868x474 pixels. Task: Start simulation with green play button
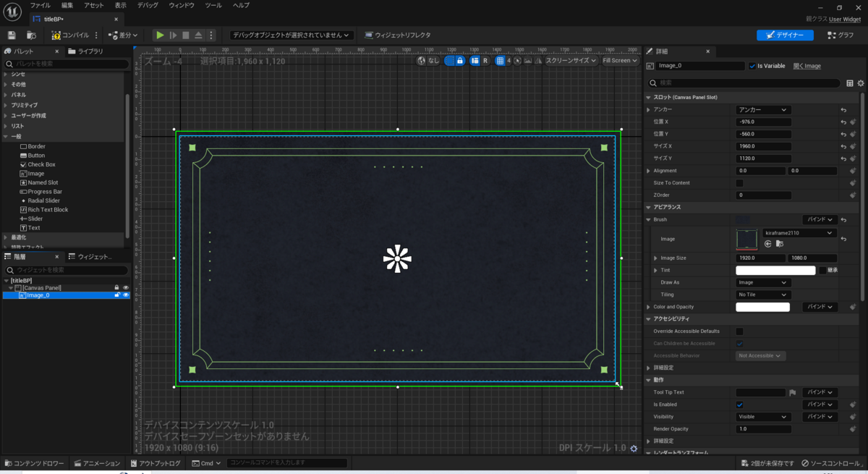coord(160,35)
